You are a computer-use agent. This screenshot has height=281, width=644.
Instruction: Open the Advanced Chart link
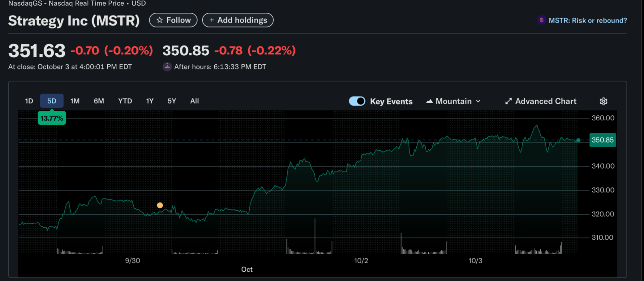click(x=541, y=101)
